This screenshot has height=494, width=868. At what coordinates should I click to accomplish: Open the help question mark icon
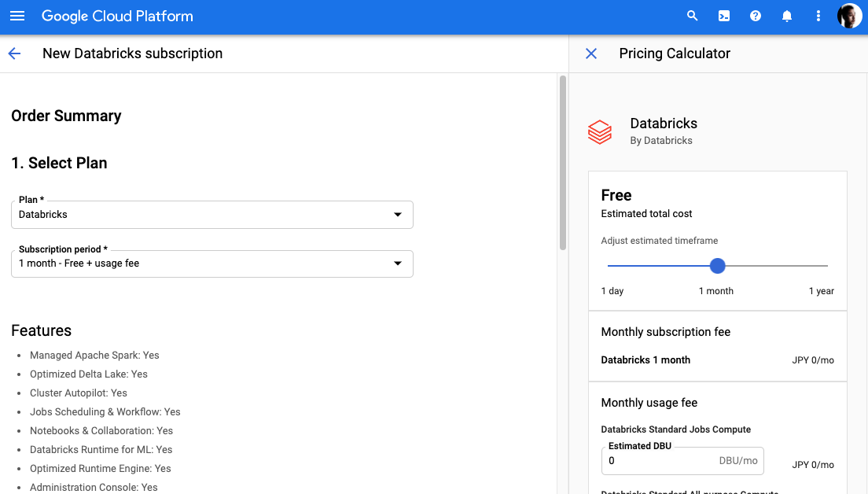755,16
